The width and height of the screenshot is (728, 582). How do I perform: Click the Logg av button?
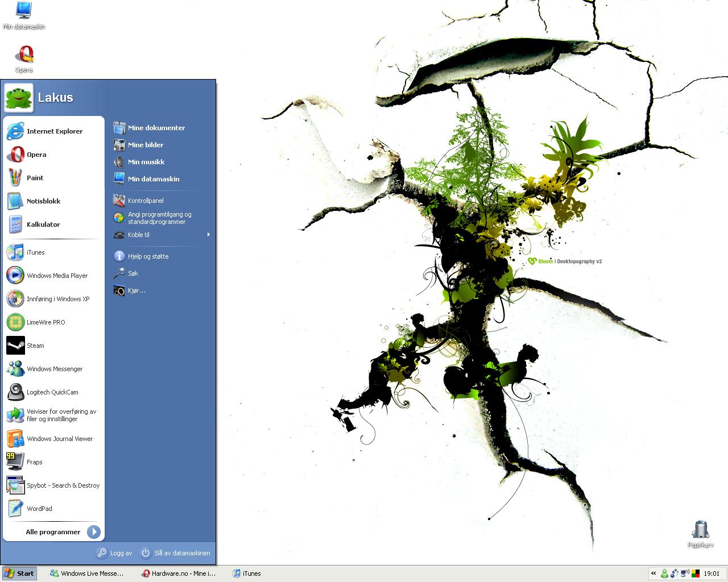click(115, 553)
